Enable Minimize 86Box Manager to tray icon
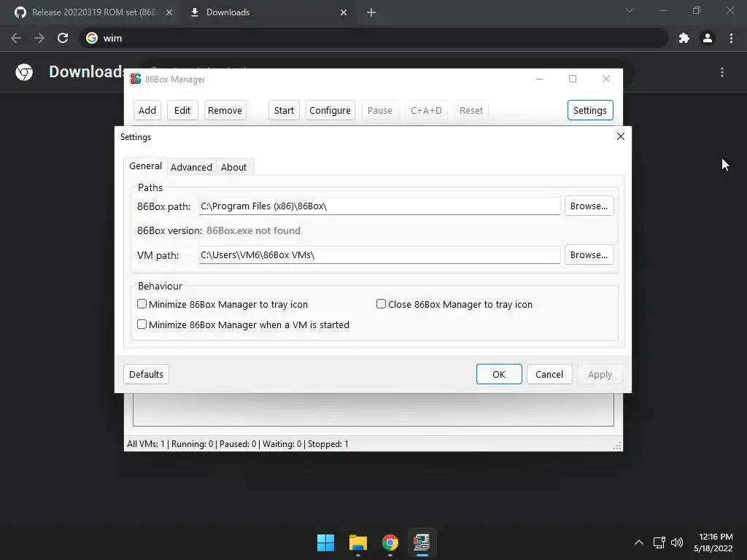Screen dimensions: 747x560 [x=222, y=304]
